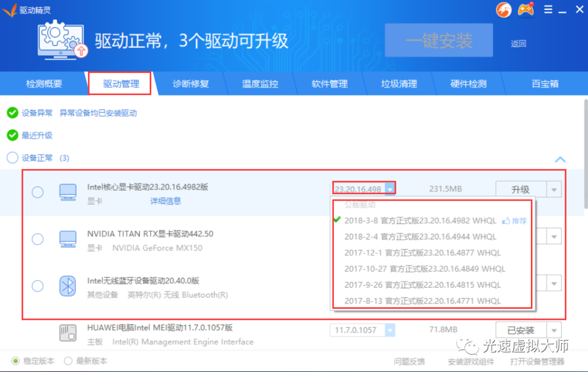
Task: Expand the arrow in NVIDIA TITAN row
Action: click(x=554, y=237)
